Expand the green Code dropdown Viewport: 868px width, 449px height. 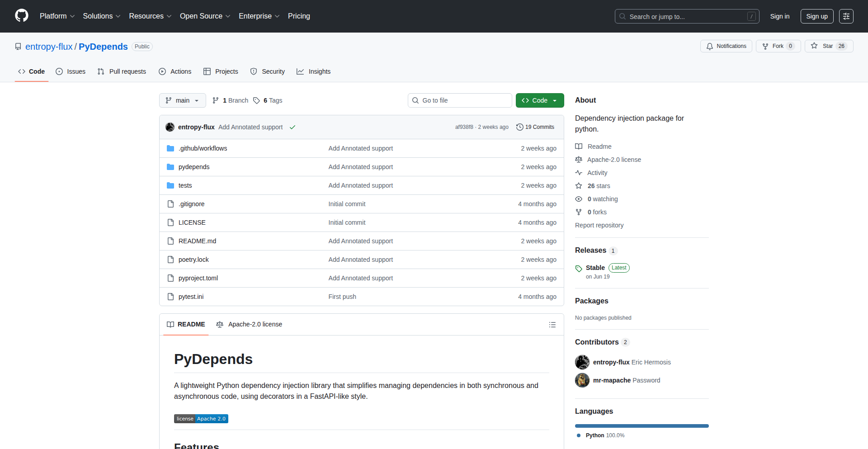(x=539, y=100)
